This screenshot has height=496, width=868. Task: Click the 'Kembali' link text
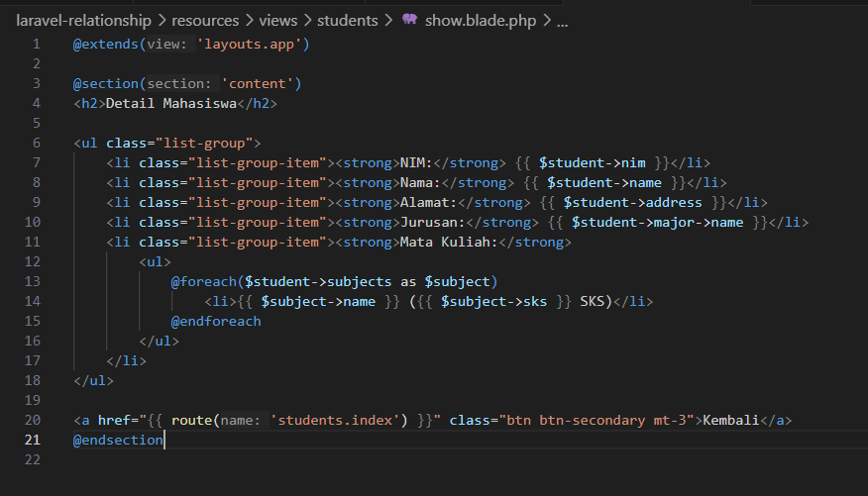[x=729, y=420]
